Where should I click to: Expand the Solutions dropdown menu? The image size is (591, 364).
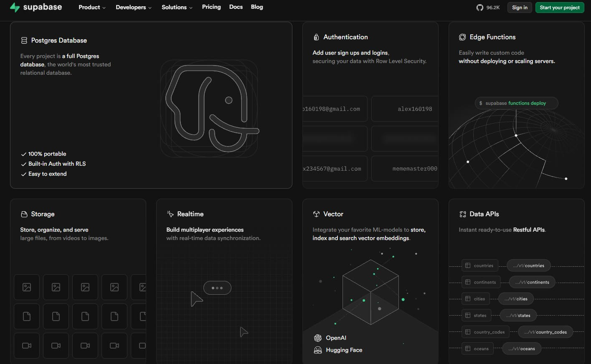(x=177, y=8)
